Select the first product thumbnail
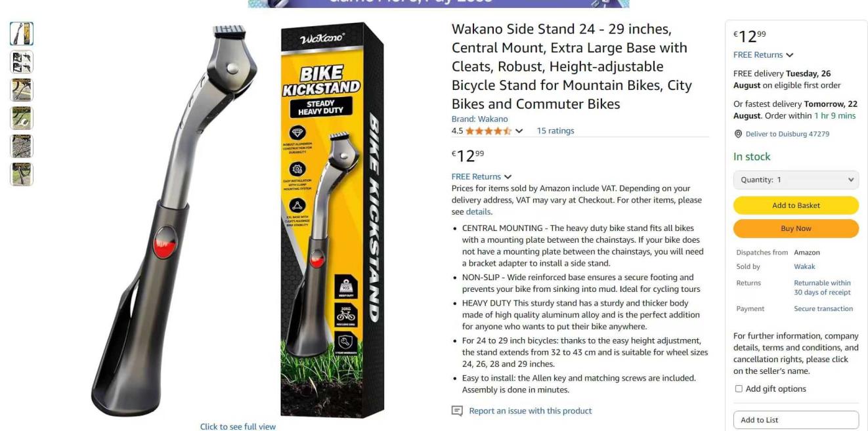Screen dimensions: 868x431 [x=22, y=33]
